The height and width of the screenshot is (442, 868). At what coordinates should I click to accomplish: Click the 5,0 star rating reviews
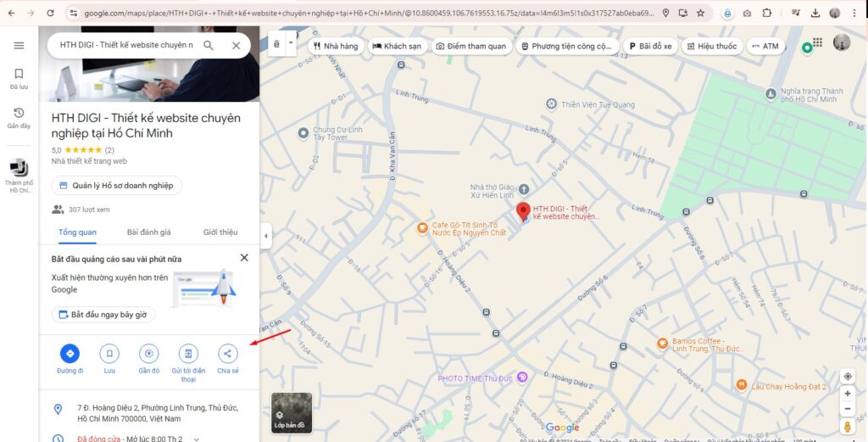point(83,150)
